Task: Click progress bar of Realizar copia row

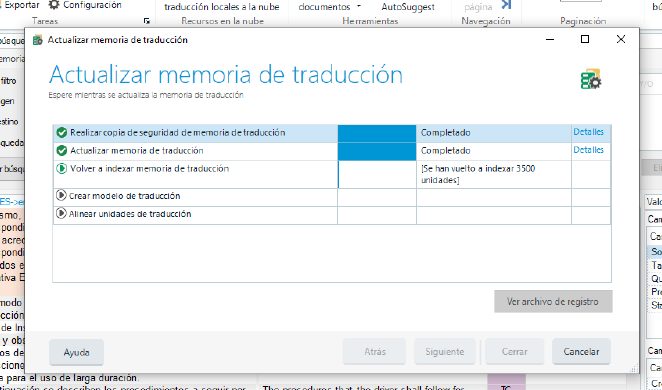Action: tap(377, 133)
